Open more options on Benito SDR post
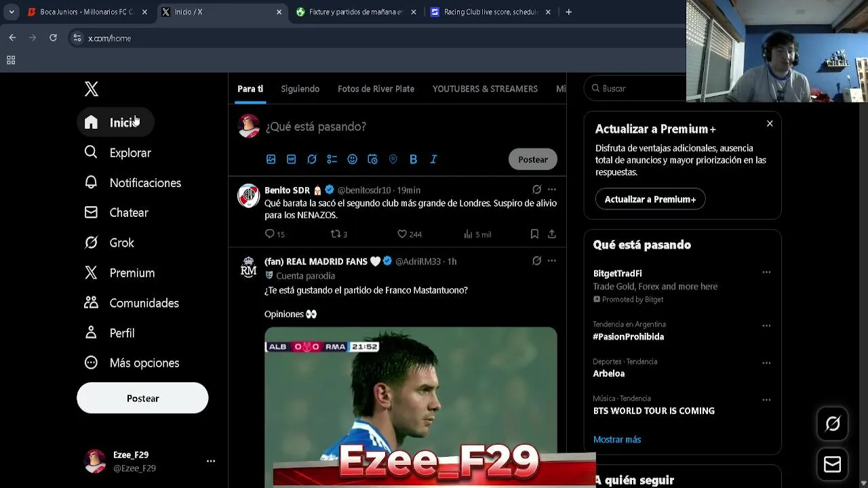 [x=552, y=190]
